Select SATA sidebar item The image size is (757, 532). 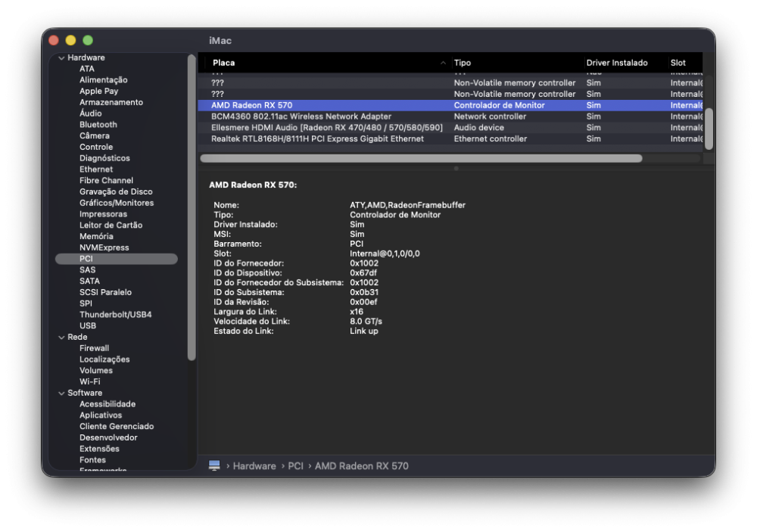[89, 281]
